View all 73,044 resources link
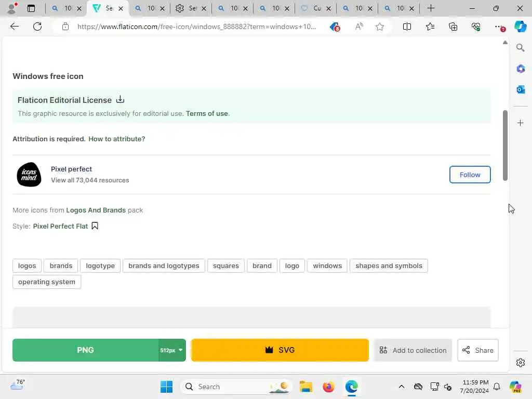Viewport: 532px width, 399px height. pos(90,180)
